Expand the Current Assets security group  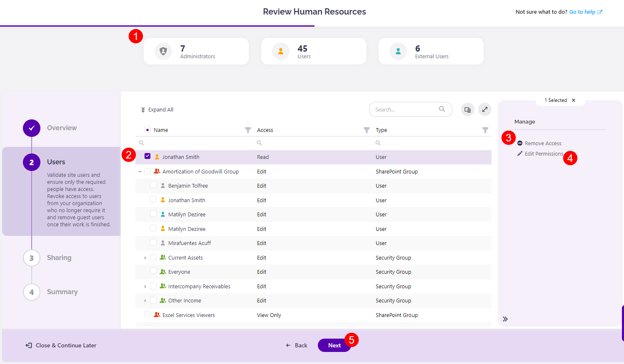click(145, 257)
